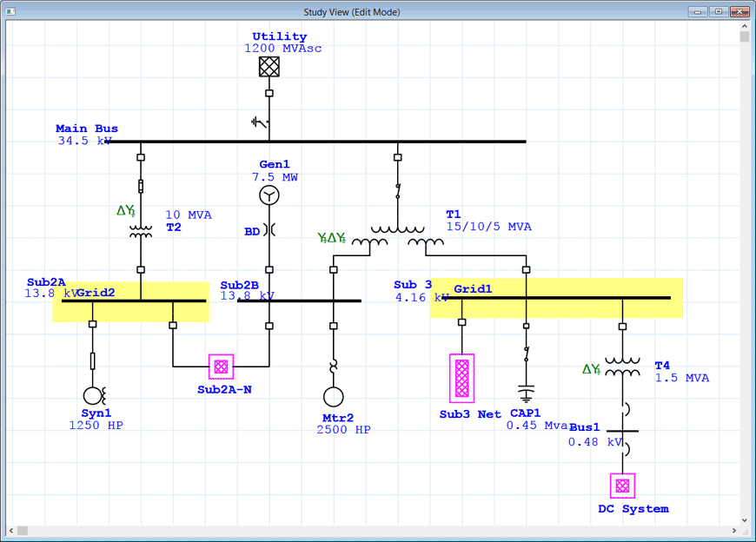Click the 1200 MVAsc rating text
This screenshot has width=756, height=542.
coord(283,48)
